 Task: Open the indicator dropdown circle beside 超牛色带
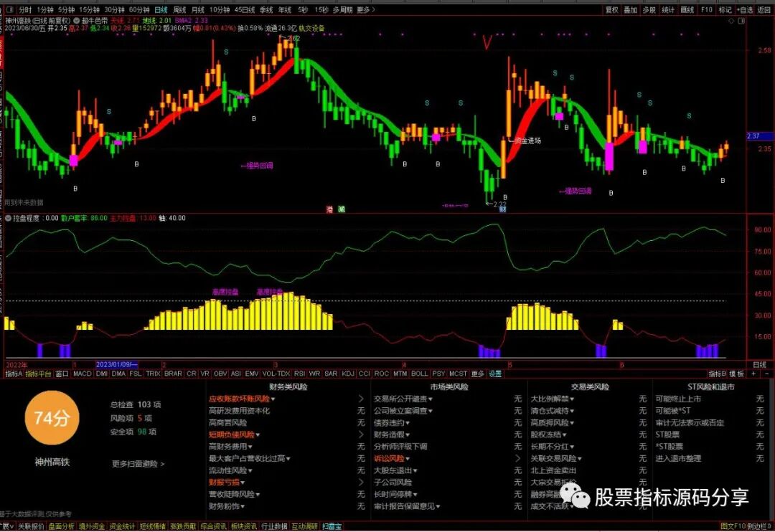(x=77, y=21)
